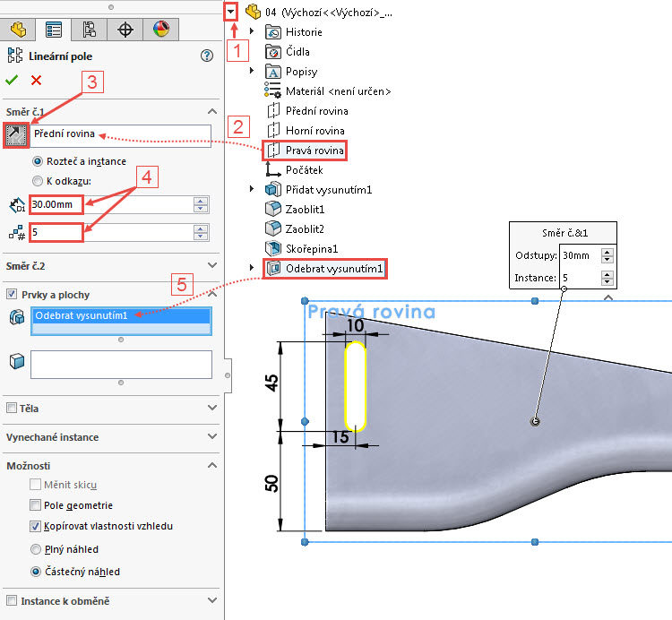
Task: Collapse the flyout tree with top arrow
Action: coord(230,12)
